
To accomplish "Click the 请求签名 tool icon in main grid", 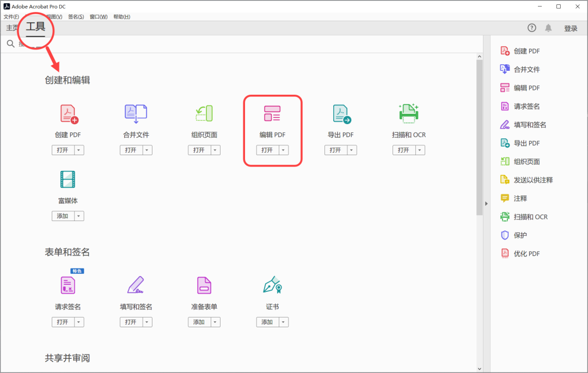I will (x=68, y=285).
